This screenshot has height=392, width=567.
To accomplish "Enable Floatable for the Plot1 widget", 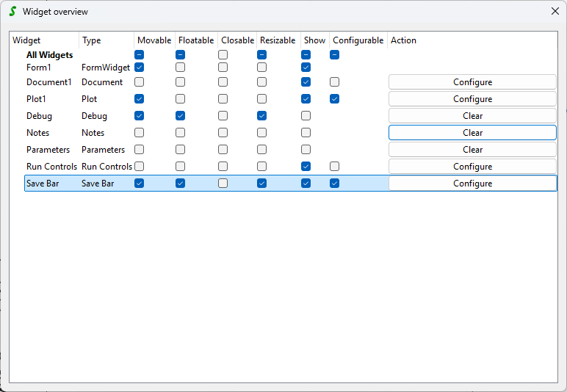I will (x=181, y=99).
